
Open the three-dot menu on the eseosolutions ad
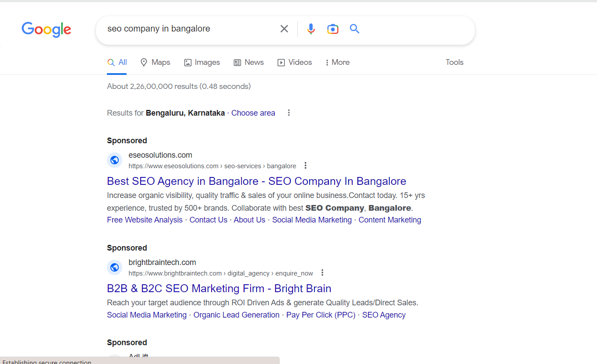(305, 165)
